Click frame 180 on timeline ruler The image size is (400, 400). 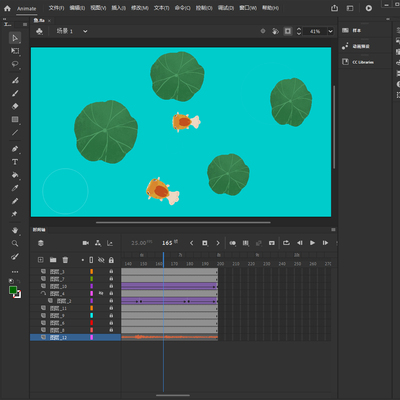pyautogui.click(x=190, y=264)
